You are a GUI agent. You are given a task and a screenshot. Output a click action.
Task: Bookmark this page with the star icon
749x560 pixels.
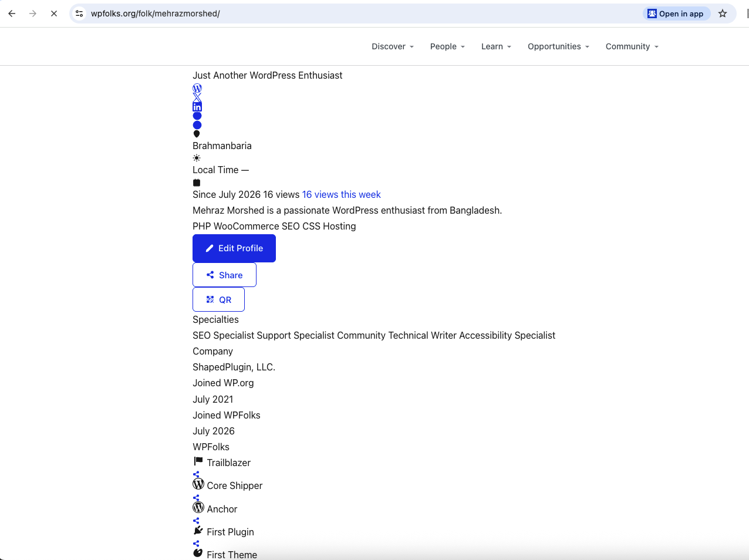tap(723, 14)
